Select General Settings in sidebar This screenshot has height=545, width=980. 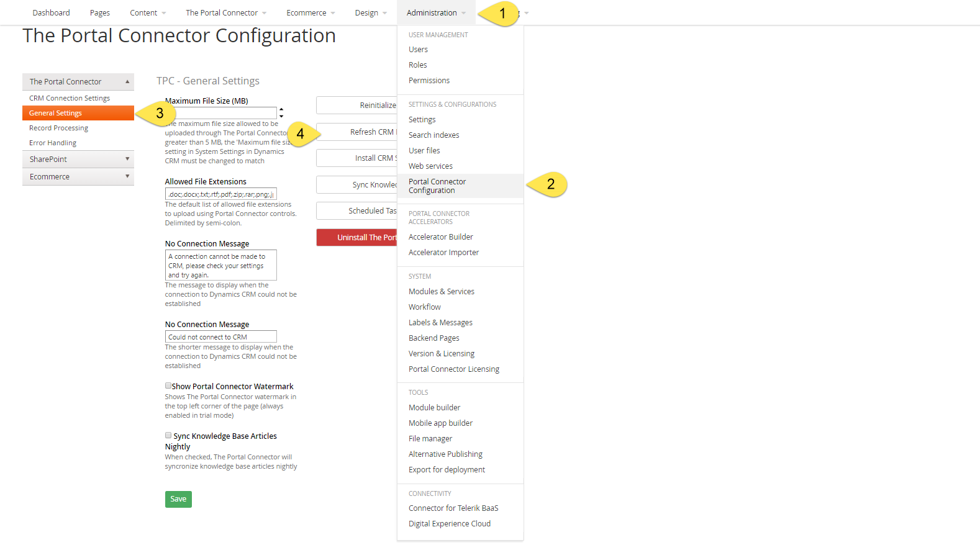coord(78,113)
